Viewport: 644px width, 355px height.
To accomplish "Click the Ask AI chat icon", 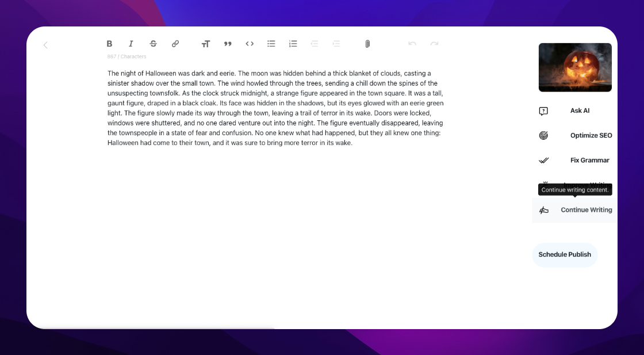I will point(543,111).
